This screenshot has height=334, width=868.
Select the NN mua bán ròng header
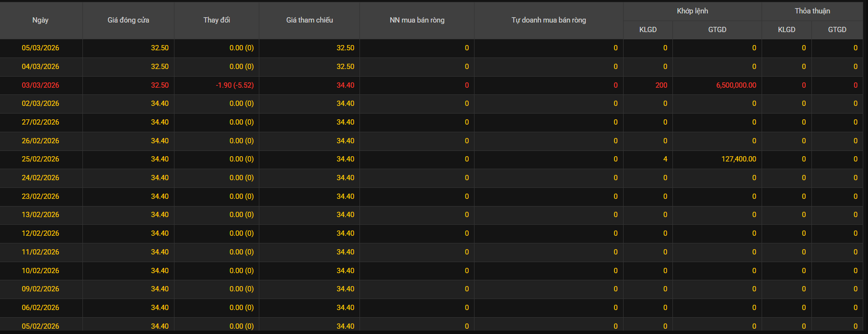click(x=417, y=20)
